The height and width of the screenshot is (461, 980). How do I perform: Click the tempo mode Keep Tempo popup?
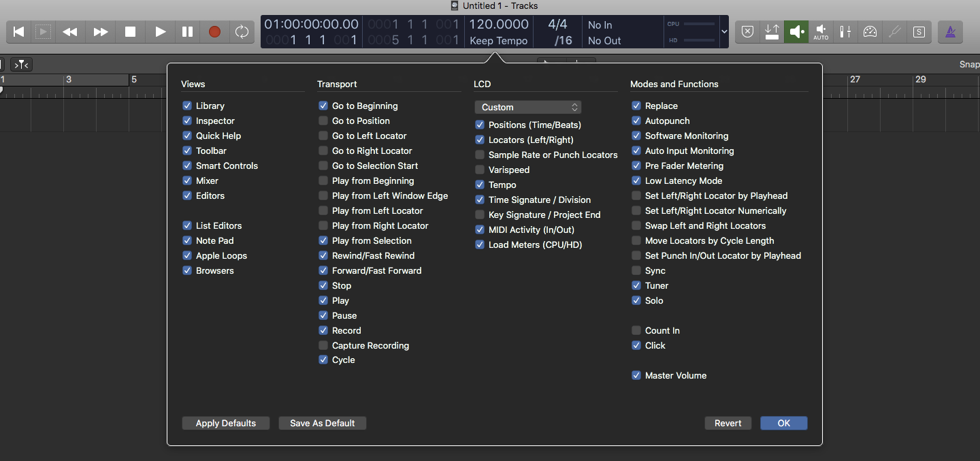tap(499, 41)
